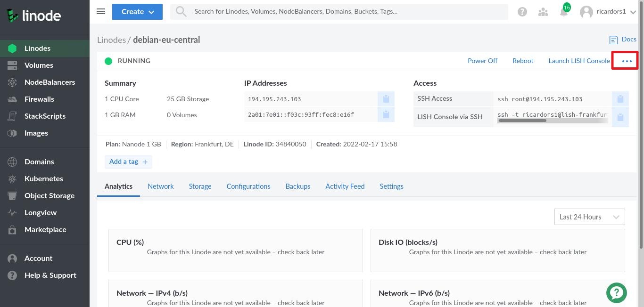The height and width of the screenshot is (307, 644).
Task: Click the Marketplace bag icon
Action: pyautogui.click(x=12, y=230)
